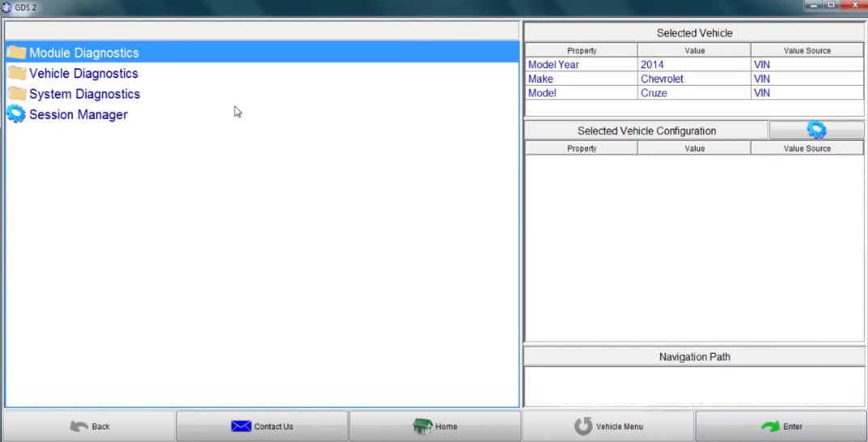Open Session Manager entry

click(262, 114)
